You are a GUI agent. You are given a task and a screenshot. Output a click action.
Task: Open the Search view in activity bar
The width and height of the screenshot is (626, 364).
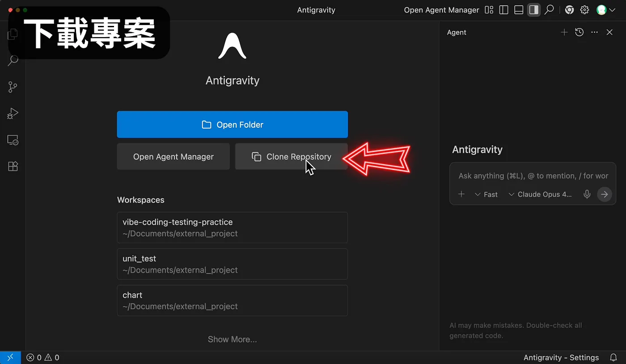point(13,60)
